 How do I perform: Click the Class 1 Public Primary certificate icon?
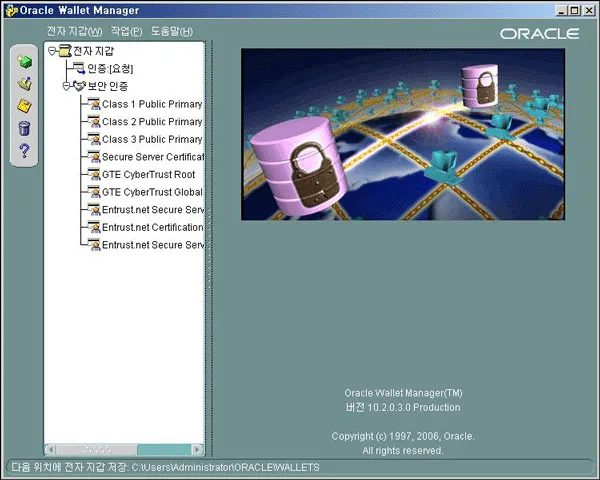click(x=94, y=104)
